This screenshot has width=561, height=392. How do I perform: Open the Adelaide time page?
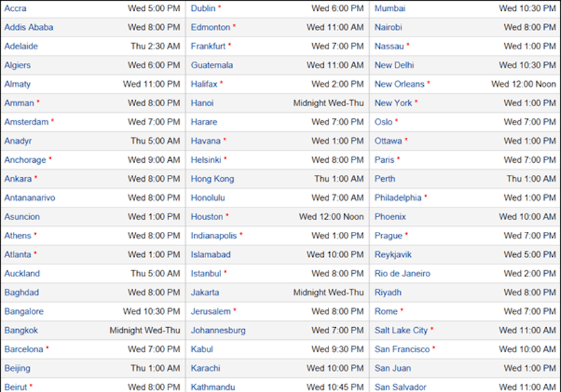click(x=21, y=46)
